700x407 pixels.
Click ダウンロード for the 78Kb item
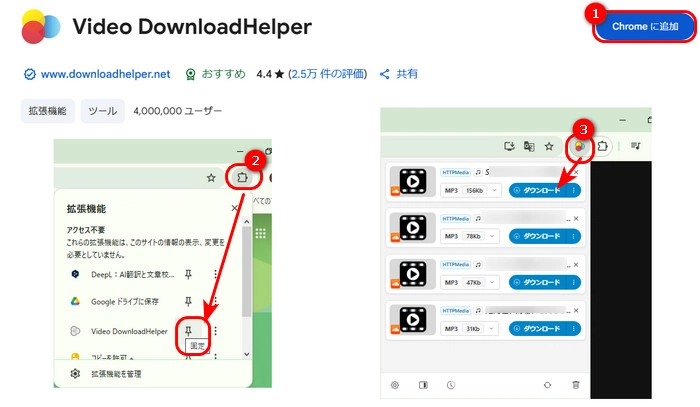click(x=538, y=236)
